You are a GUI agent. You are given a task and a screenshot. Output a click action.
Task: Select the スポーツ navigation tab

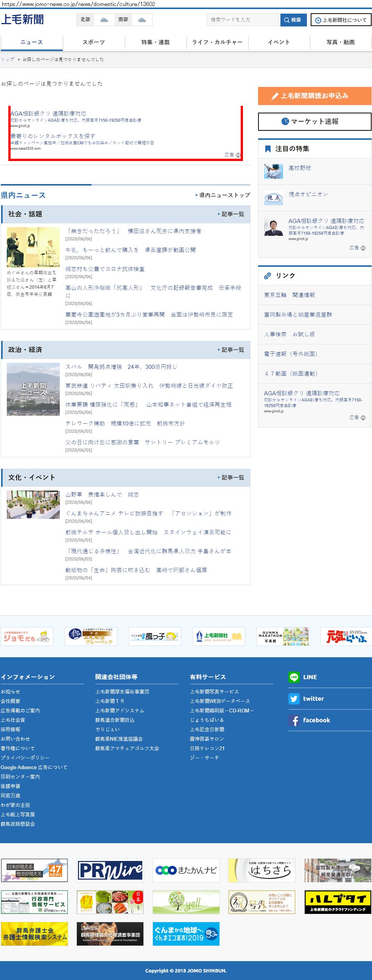(x=94, y=42)
